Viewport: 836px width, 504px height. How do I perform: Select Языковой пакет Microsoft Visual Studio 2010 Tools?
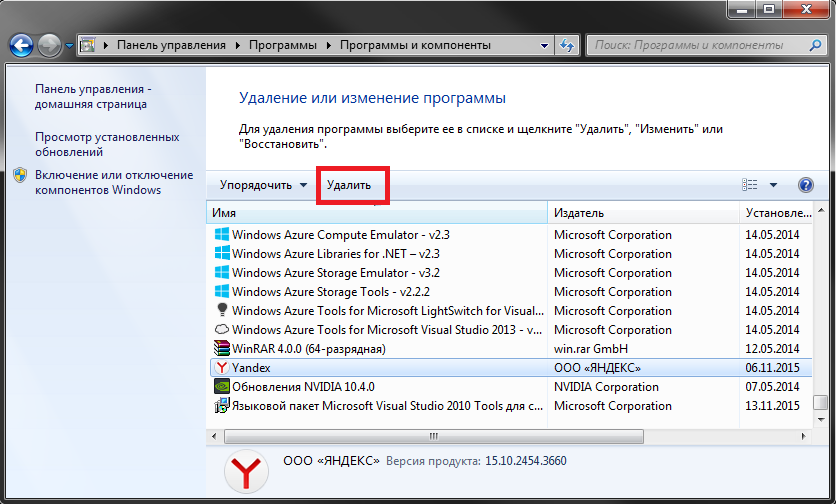(509, 406)
